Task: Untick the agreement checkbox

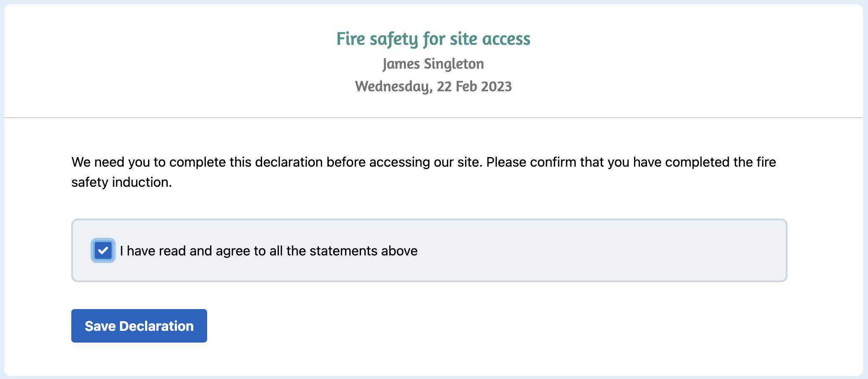Action: pyautogui.click(x=103, y=250)
